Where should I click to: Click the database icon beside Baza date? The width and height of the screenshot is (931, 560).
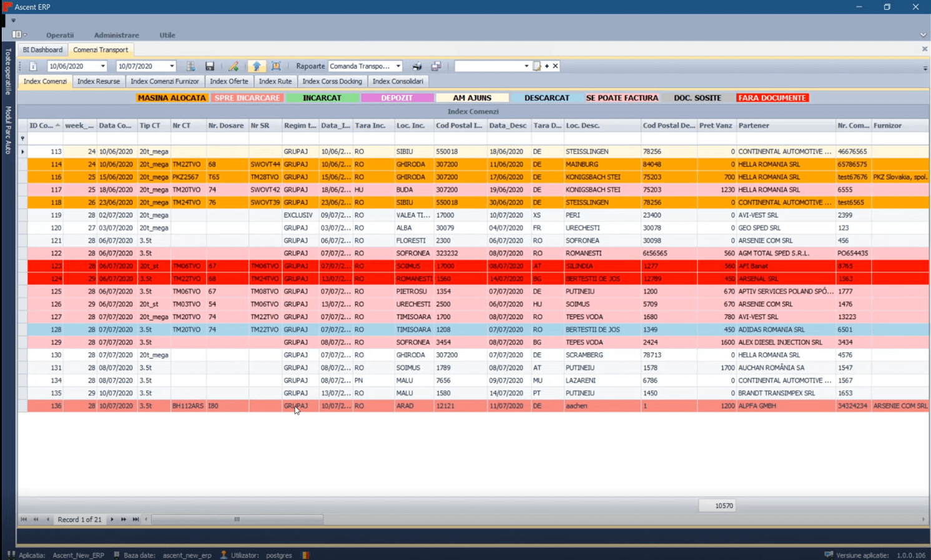pyautogui.click(x=116, y=555)
